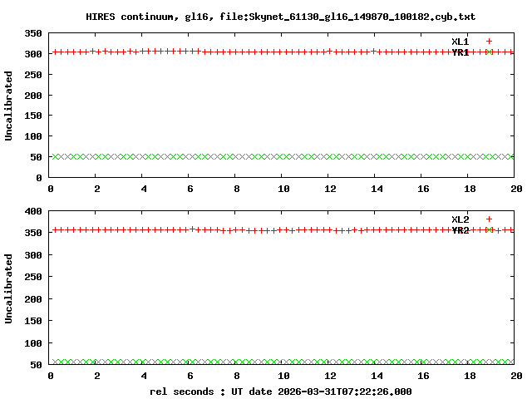Click the 350 tick label on top plot

[33, 34]
